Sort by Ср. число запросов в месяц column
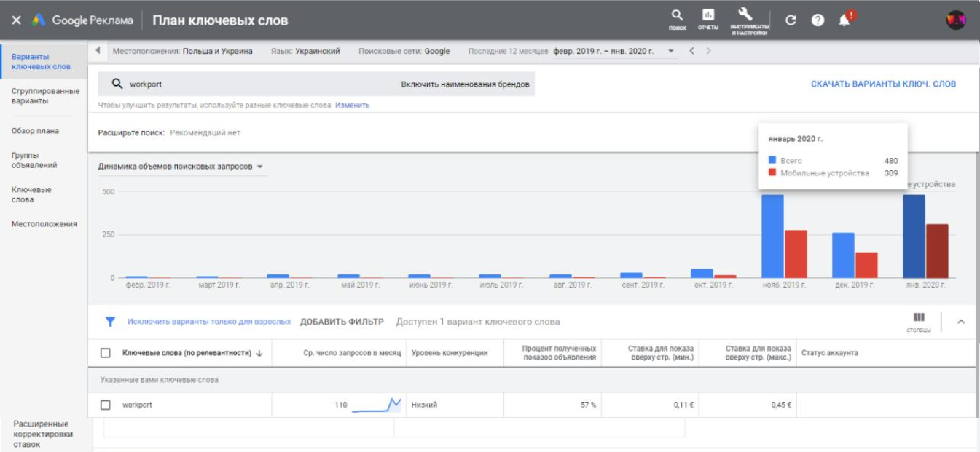980x452 pixels. (353, 353)
